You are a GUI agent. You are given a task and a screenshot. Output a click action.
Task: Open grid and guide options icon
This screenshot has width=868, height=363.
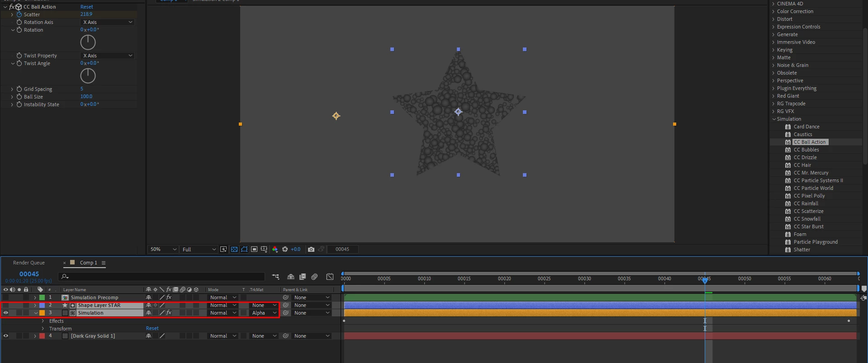(264, 249)
